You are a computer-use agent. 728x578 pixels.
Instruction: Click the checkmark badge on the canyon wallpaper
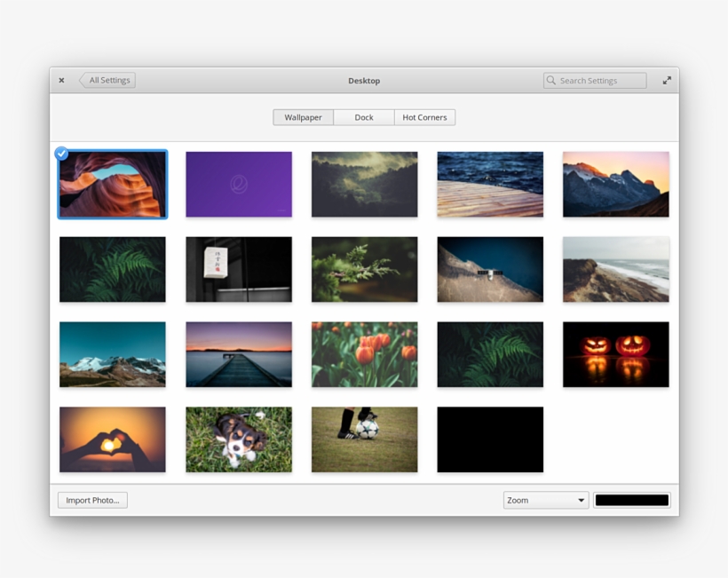(61, 154)
